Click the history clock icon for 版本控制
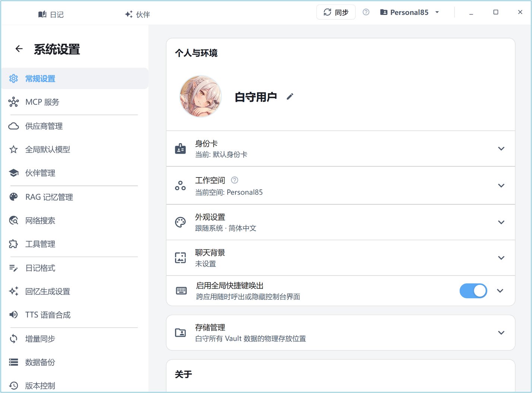This screenshot has height=393, width=532. (13, 386)
